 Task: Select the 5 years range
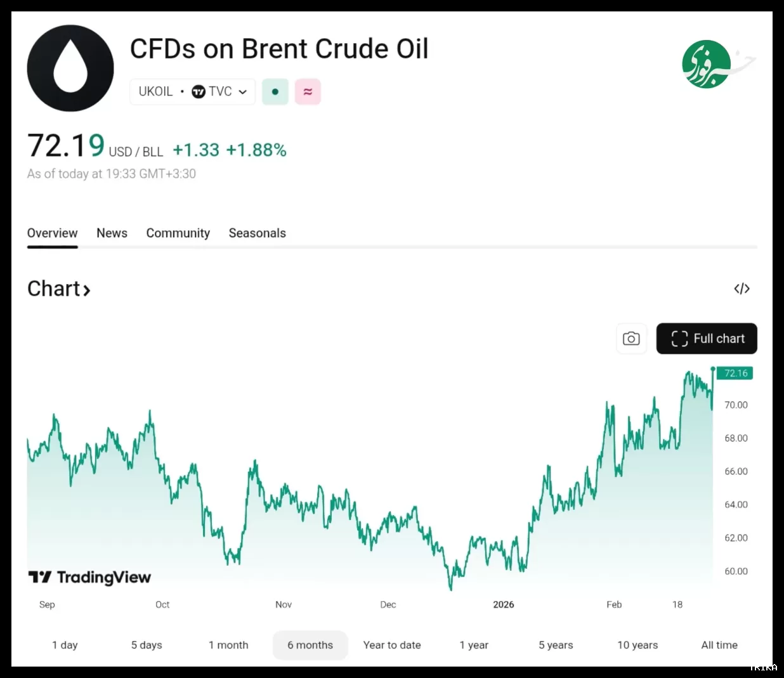(556, 645)
